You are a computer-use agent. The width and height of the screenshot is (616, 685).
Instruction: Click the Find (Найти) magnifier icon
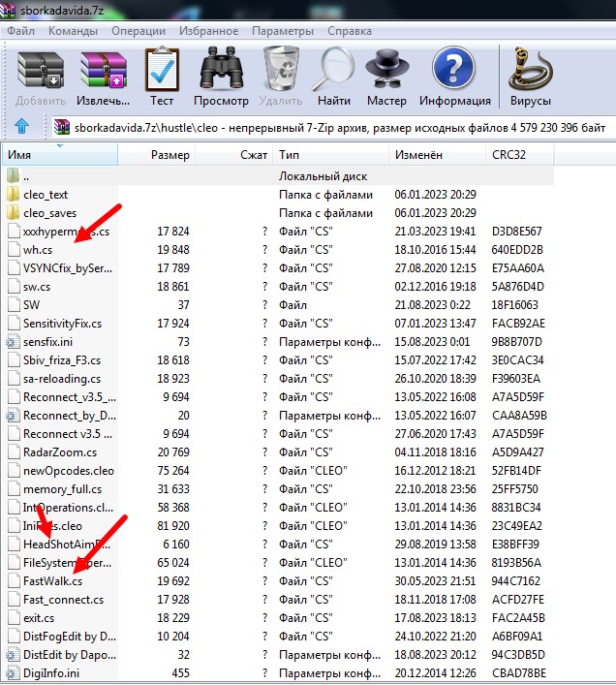tap(333, 72)
